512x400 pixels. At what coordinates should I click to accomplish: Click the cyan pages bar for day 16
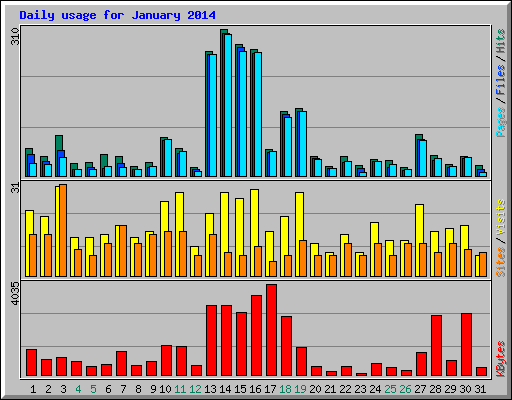[258, 114]
